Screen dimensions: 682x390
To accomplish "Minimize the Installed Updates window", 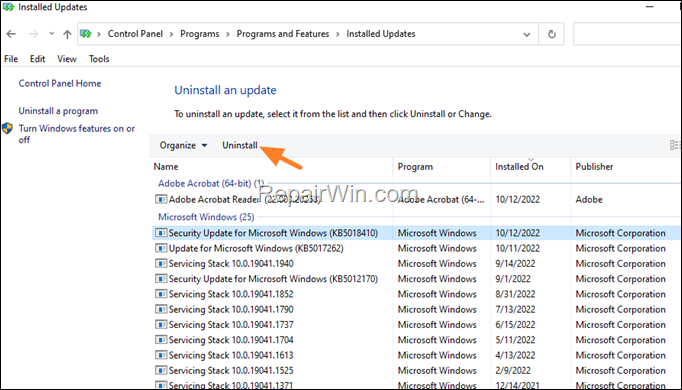I will coord(650,7).
